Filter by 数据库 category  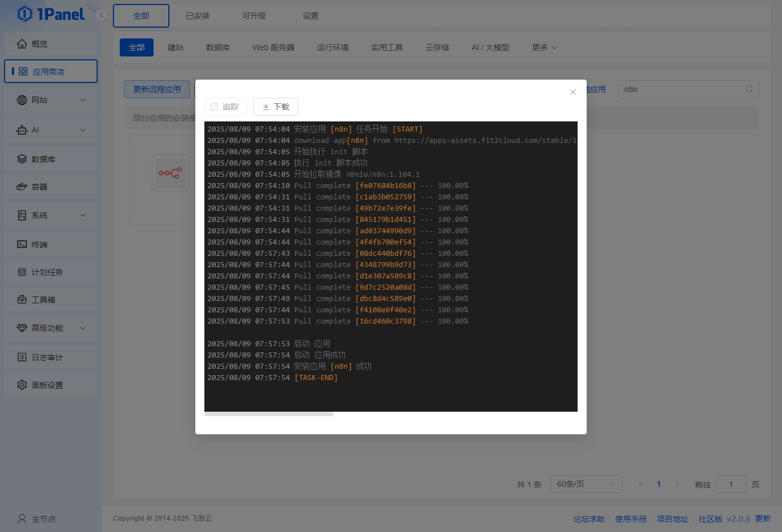[x=218, y=47]
